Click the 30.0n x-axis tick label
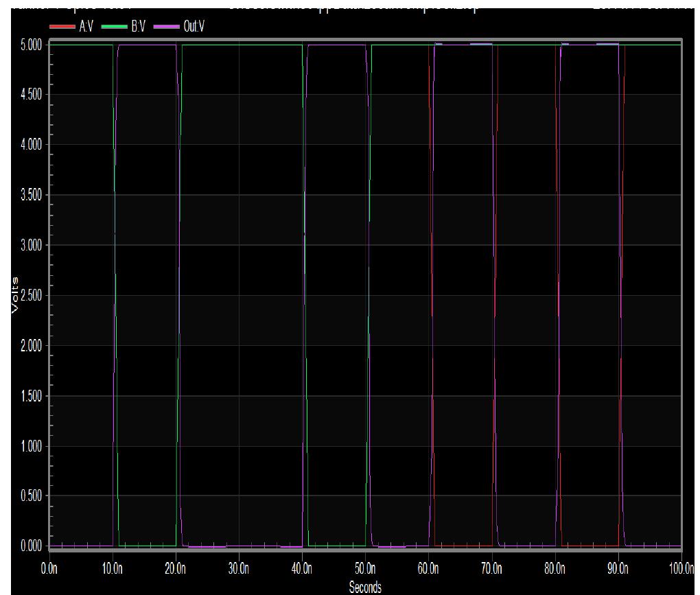The height and width of the screenshot is (595, 700). pyautogui.click(x=239, y=569)
